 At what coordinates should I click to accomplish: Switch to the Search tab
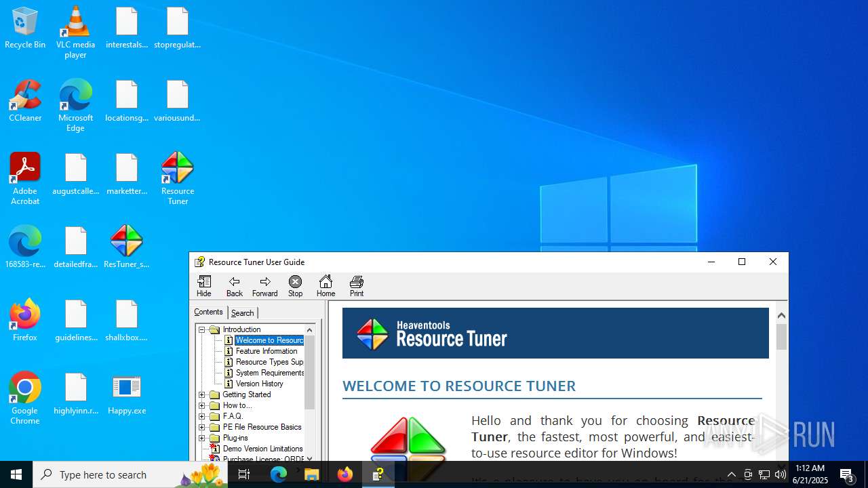(x=242, y=312)
